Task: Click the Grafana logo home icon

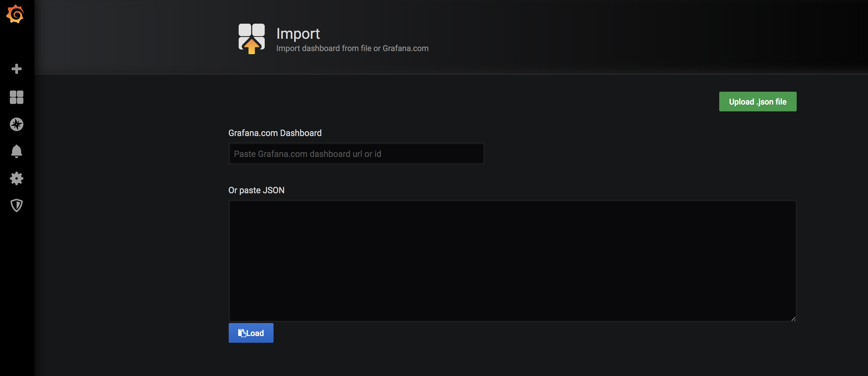Action: (15, 14)
